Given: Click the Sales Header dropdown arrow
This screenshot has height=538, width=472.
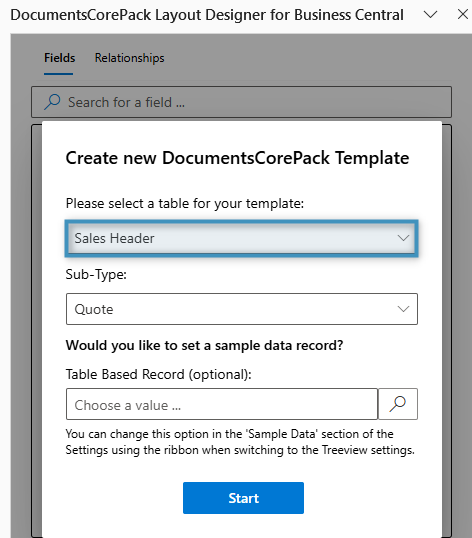Looking at the screenshot, I should 403,238.
